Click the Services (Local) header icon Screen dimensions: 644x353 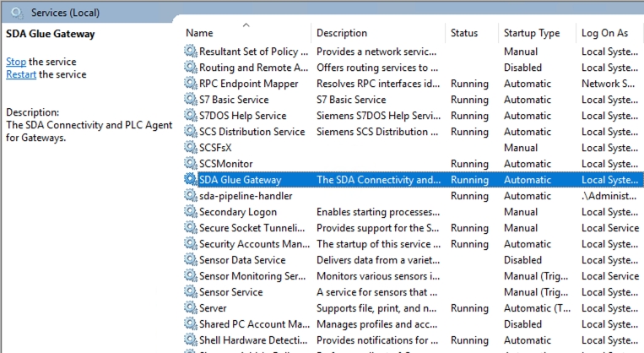coord(17,13)
